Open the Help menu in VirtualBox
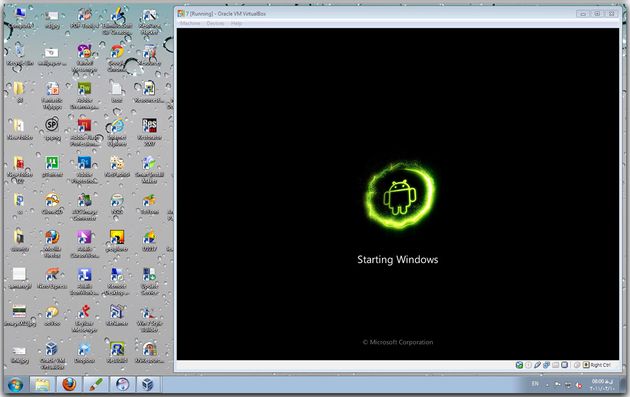The image size is (630, 397). 236,23
